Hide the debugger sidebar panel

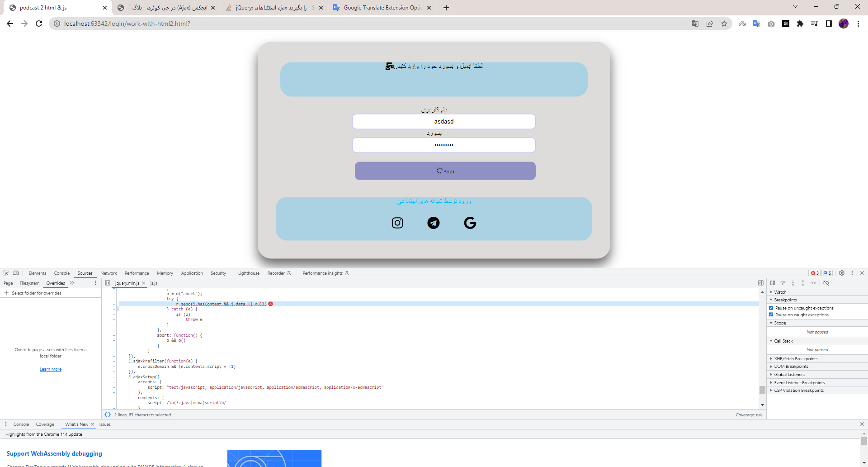pos(761,283)
